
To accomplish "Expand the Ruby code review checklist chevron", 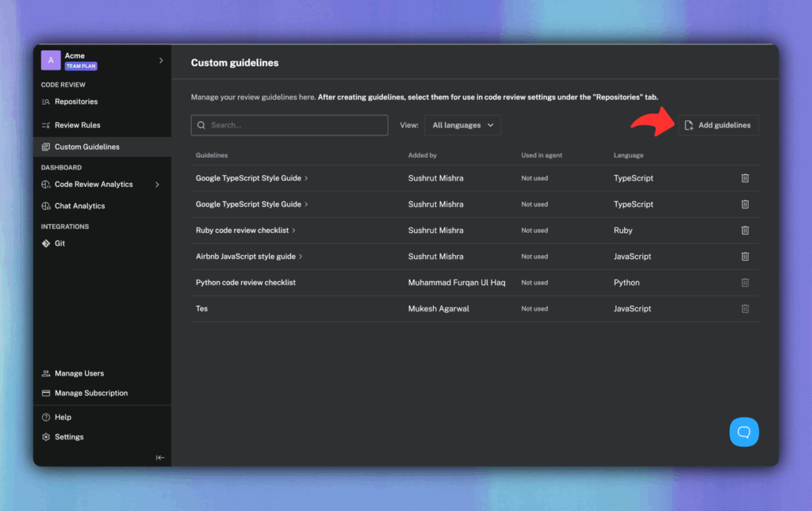I will point(293,231).
